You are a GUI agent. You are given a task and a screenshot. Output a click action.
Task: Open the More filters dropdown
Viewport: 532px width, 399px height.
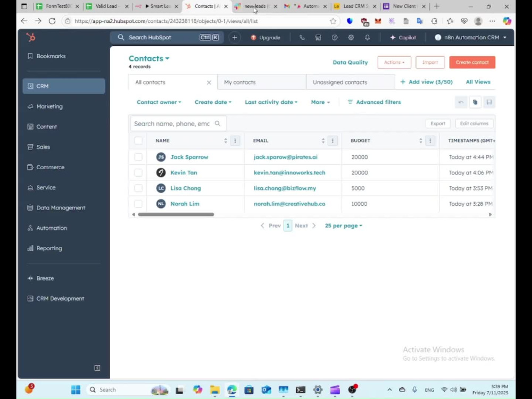[x=320, y=102]
